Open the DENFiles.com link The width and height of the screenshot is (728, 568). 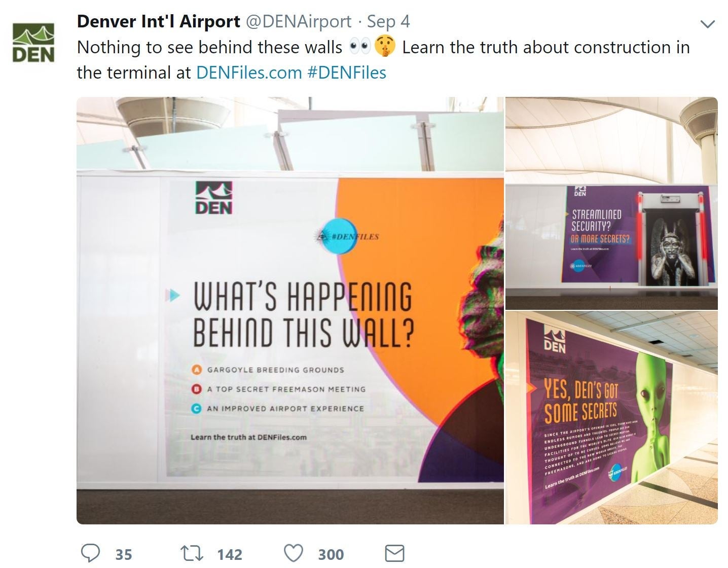pyautogui.click(x=249, y=73)
